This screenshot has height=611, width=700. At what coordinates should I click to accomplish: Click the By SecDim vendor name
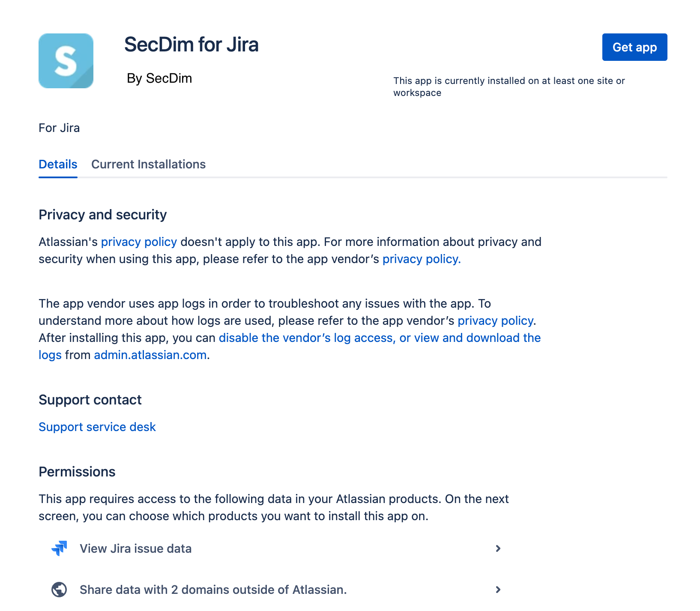[x=159, y=78]
